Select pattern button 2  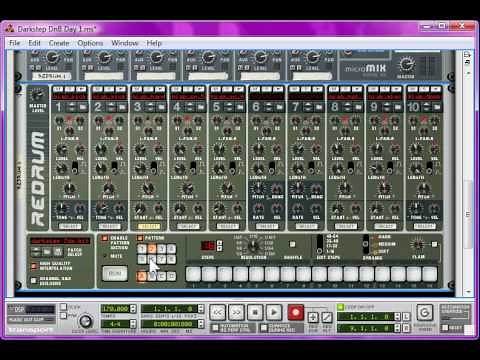[x=152, y=249]
